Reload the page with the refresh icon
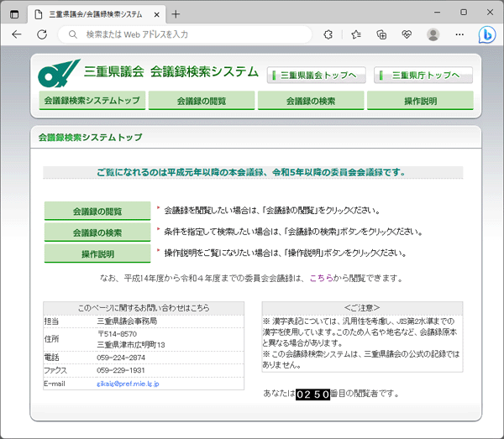The width and height of the screenshot is (504, 439). pyautogui.click(x=42, y=34)
